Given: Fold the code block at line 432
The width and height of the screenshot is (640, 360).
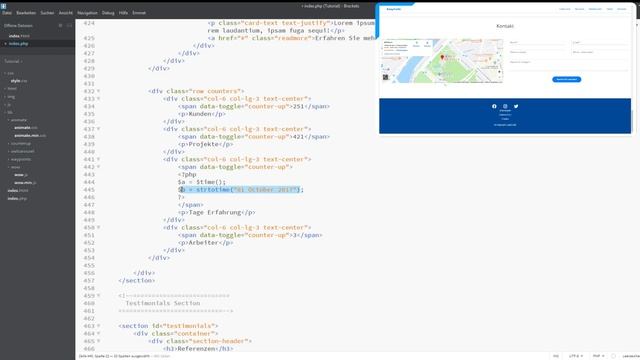Looking at the screenshot, I should coord(98,91).
